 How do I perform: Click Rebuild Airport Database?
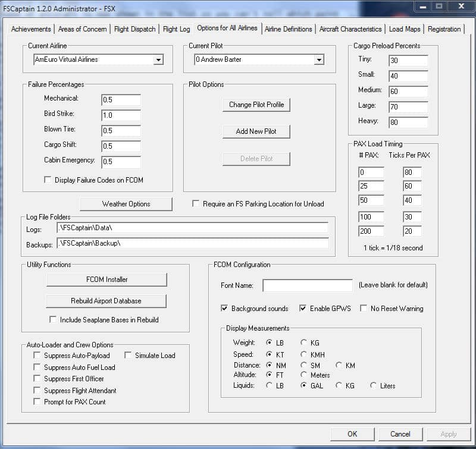pos(107,300)
